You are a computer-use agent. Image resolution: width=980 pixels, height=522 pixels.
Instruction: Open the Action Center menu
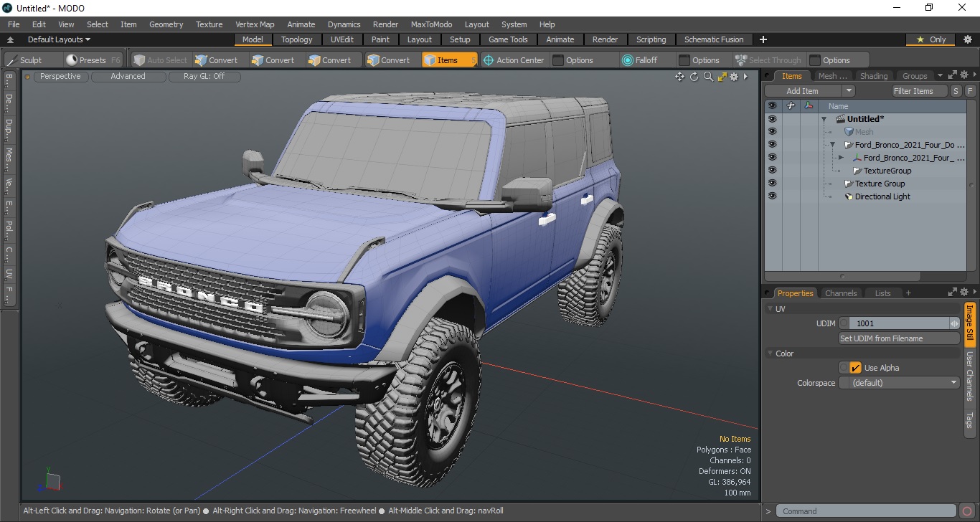pos(514,60)
